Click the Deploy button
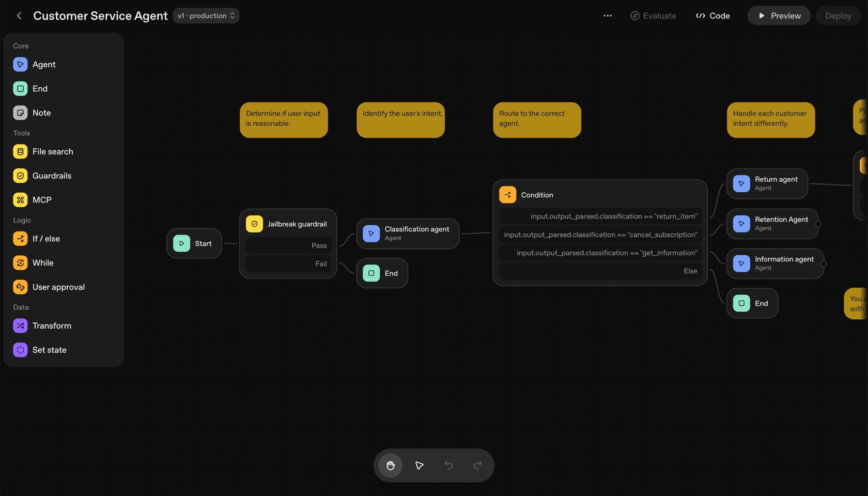 838,16
